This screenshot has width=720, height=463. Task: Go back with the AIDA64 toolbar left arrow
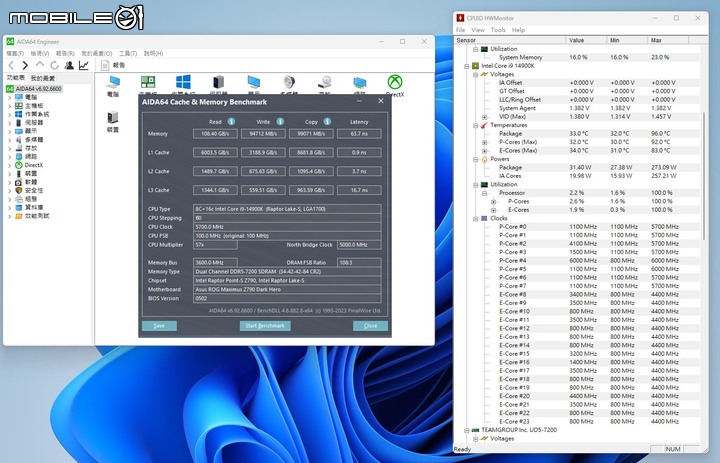click(x=12, y=66)
